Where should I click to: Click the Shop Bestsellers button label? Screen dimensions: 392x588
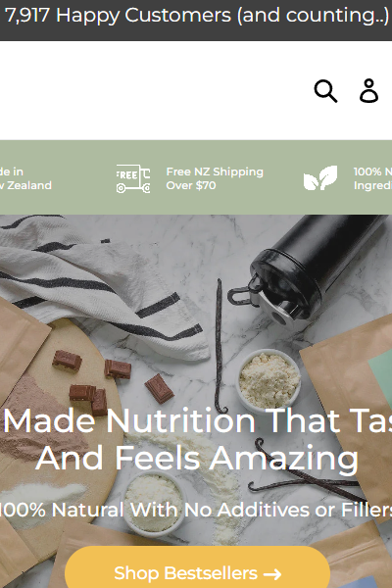(185, 573)
